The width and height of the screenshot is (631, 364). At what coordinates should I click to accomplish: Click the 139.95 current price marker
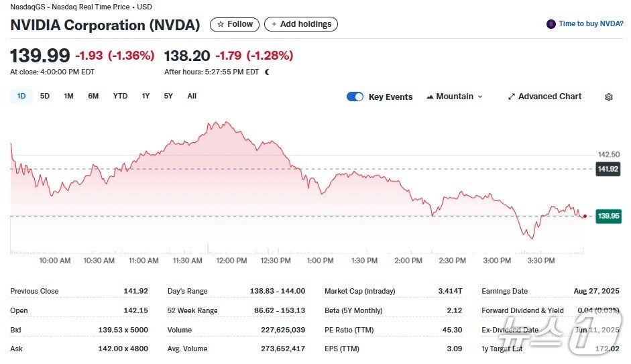pyautogui.click(x=609, y=216)
